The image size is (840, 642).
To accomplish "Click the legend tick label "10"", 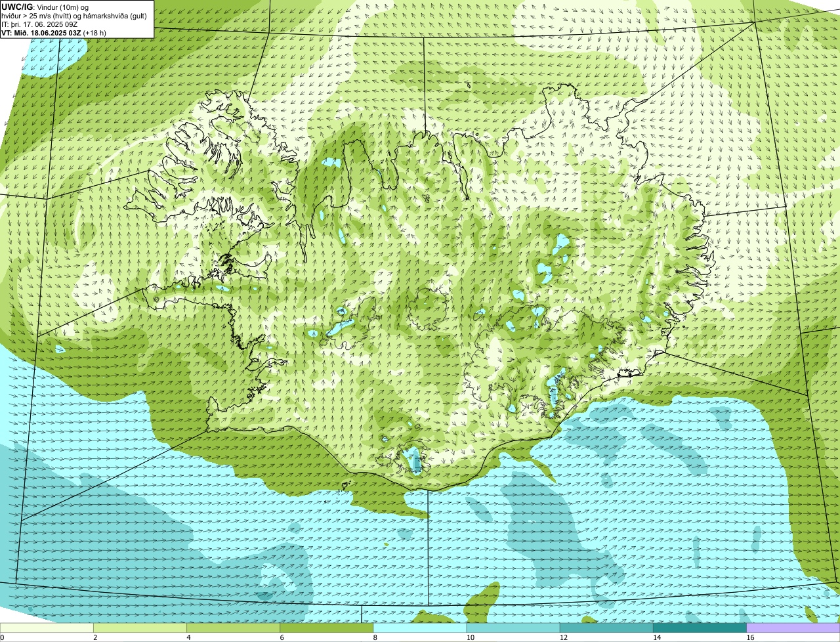I will [469, 637].
